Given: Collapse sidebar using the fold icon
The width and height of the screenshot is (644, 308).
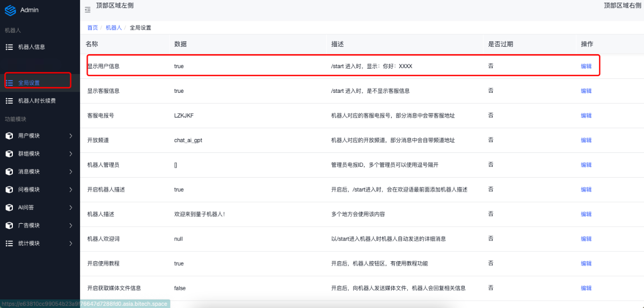Looking at the screenshot, I should [87, 9].
